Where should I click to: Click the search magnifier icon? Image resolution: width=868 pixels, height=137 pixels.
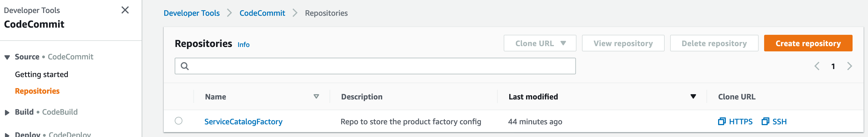coord(185,66)
